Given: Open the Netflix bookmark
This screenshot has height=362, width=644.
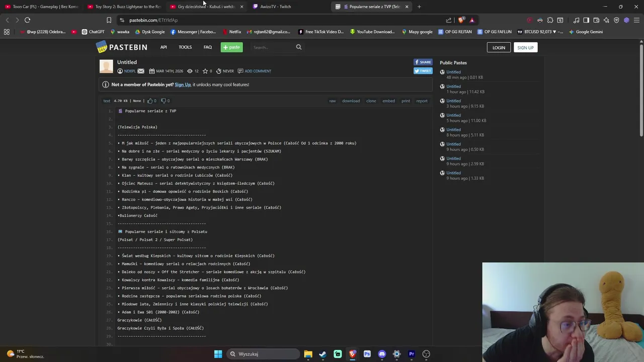Looking at the screenshot, I should point(232,32).
